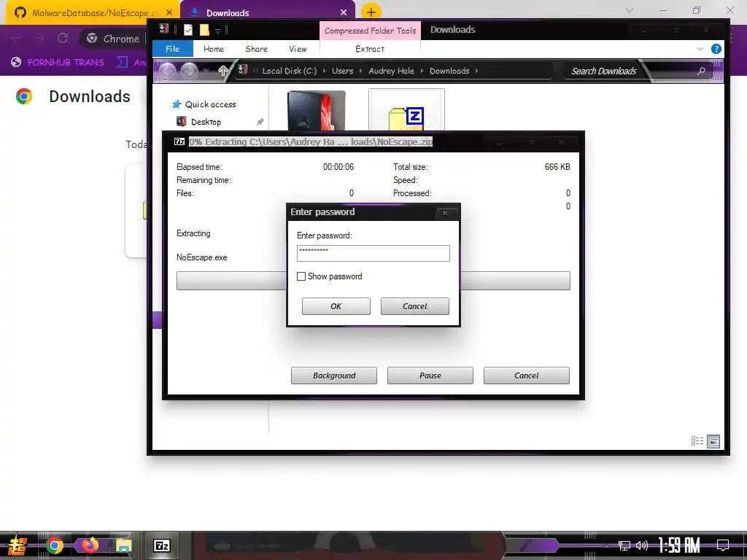
Task: Close the Downloads Chrome tab
Action: pos(344,12)
